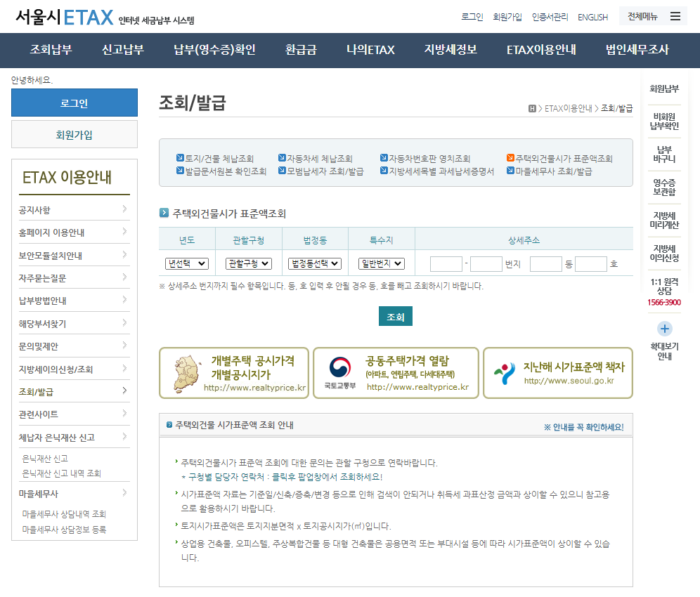Click the blue 로그인 button in sidebar
The image size is (700, 597).
pyautogui.click(x=74, y=103)
